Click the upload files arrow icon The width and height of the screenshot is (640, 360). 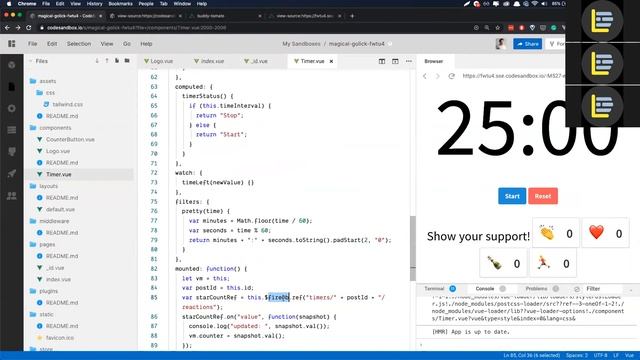(x=107, y=61)
